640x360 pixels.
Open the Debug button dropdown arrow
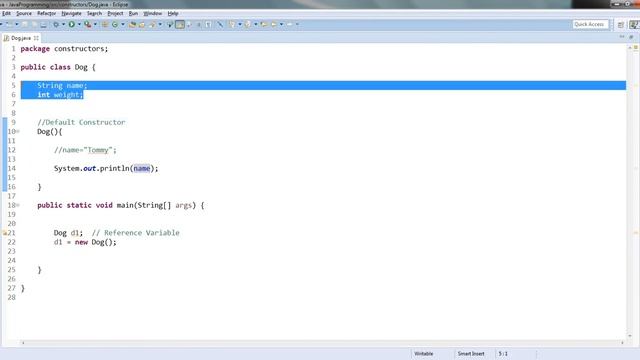coord(63,24)
